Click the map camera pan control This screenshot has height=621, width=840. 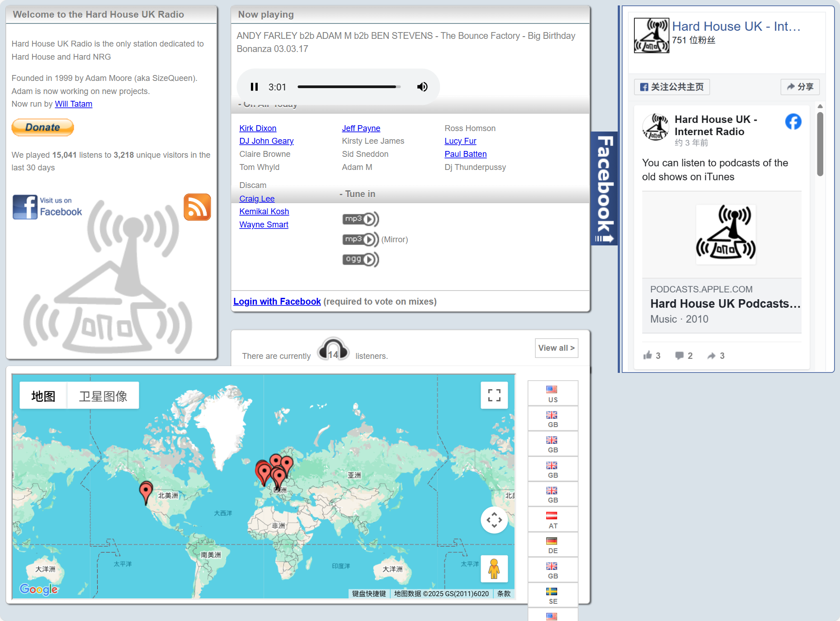[494, 520]
